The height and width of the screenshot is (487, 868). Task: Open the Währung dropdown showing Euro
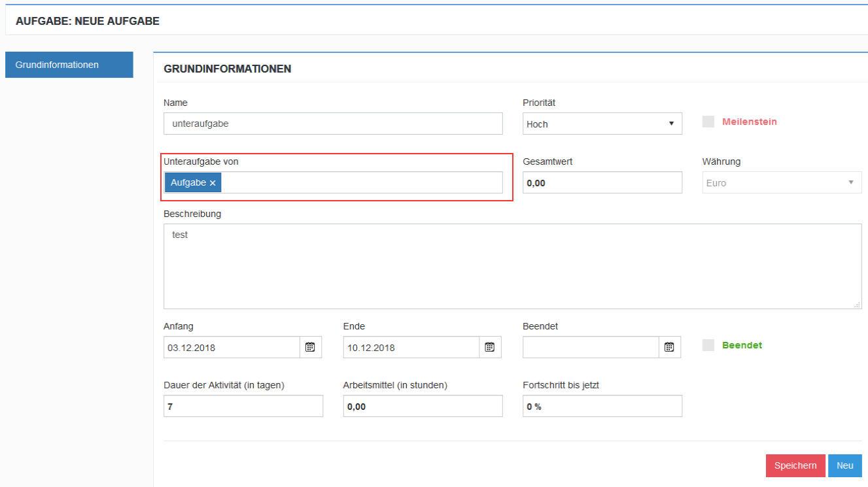coord(782,182)
